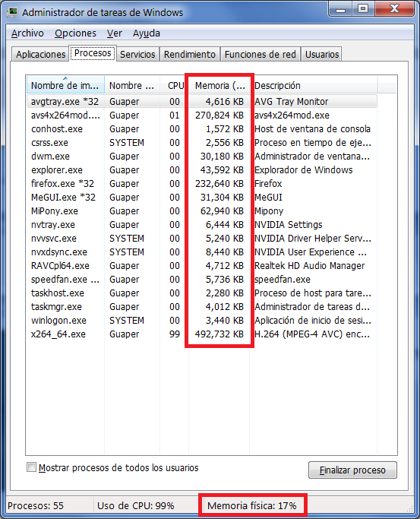Sort processes by CPU column header
The image size is (420, 519).
175,85
